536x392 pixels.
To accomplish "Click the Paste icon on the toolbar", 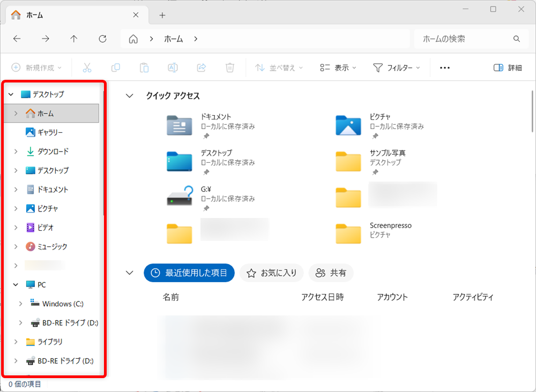I will 144,67.
